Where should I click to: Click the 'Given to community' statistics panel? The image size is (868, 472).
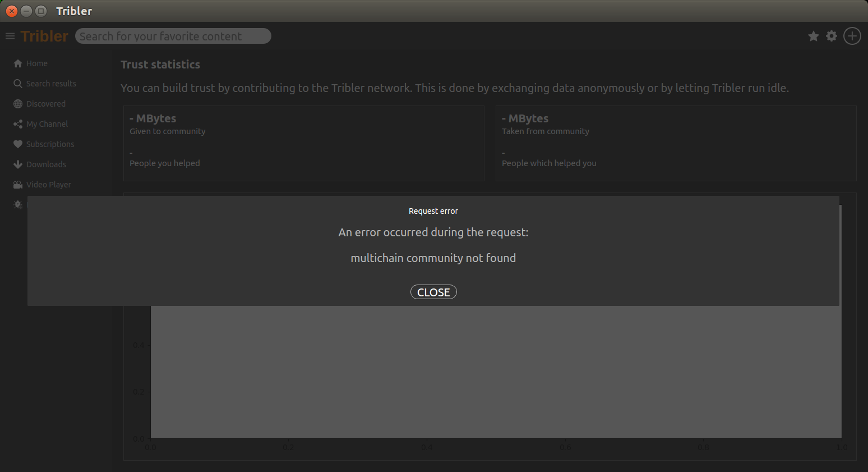pos(303,143)
